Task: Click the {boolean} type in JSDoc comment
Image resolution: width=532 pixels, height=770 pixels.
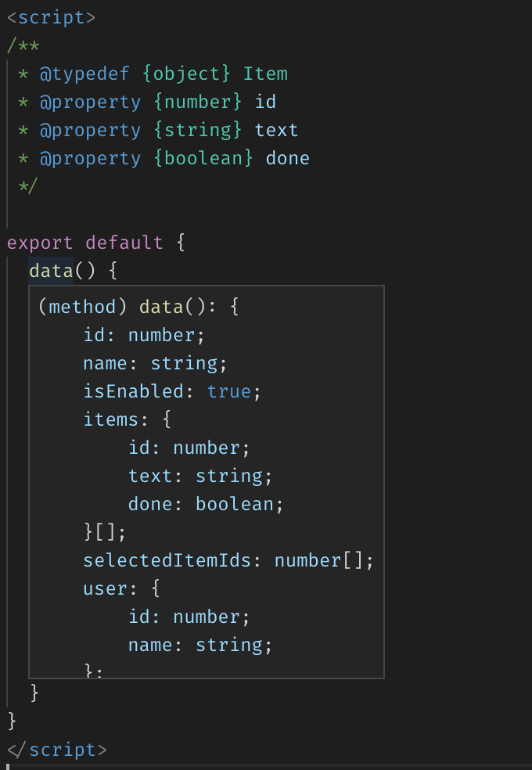Action: click(x=203, y=158)
